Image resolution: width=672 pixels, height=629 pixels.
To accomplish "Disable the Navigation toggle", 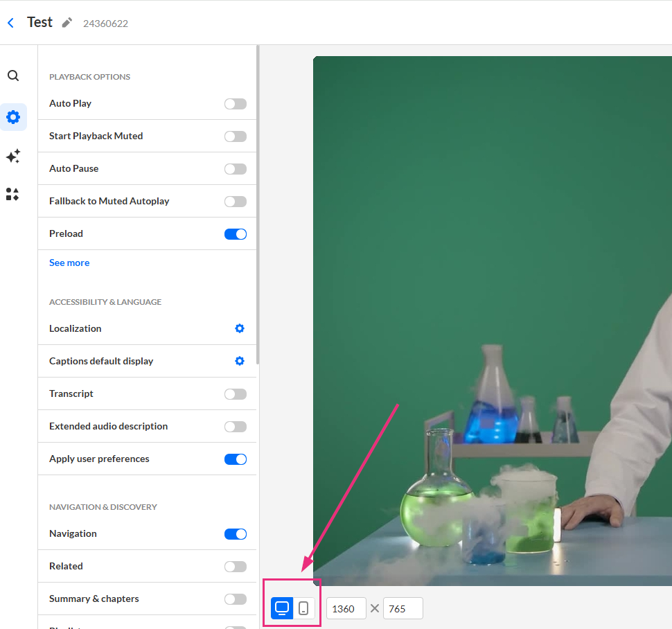I will tap(236, 534).
